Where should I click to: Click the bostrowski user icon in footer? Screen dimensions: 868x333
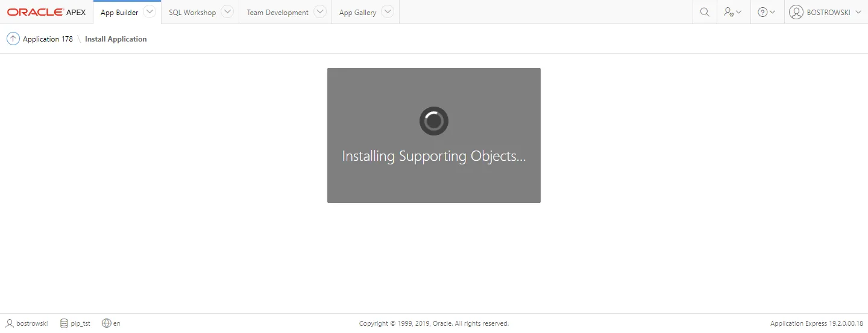pyautogui.click(x=10, y=323)
